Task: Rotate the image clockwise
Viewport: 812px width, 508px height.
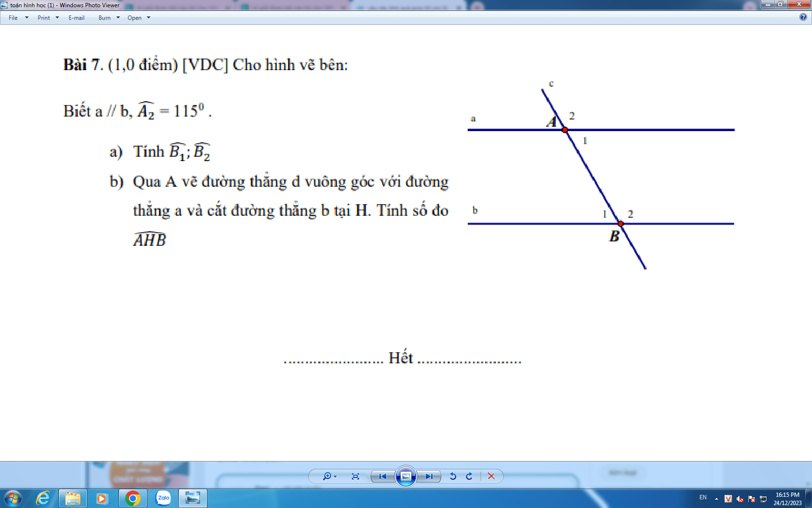Action: [469, 476]
